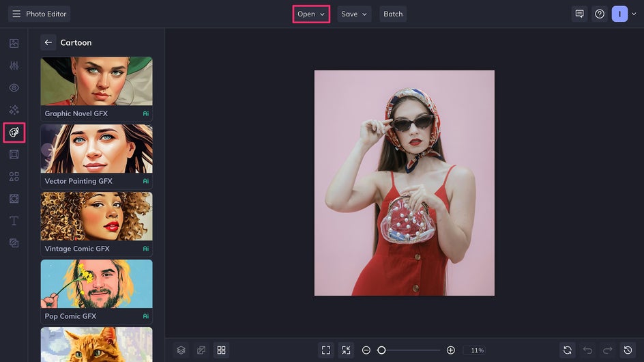Apply the Vector Painting GFX effect
This screenshot has height=362, width=644.
(x=96, y=156)
